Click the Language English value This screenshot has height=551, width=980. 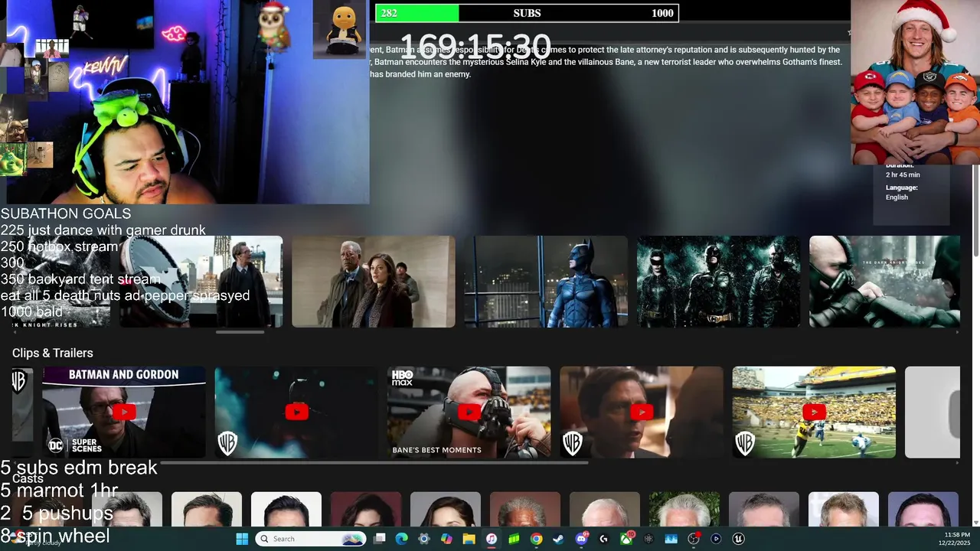tap(897, 197)
